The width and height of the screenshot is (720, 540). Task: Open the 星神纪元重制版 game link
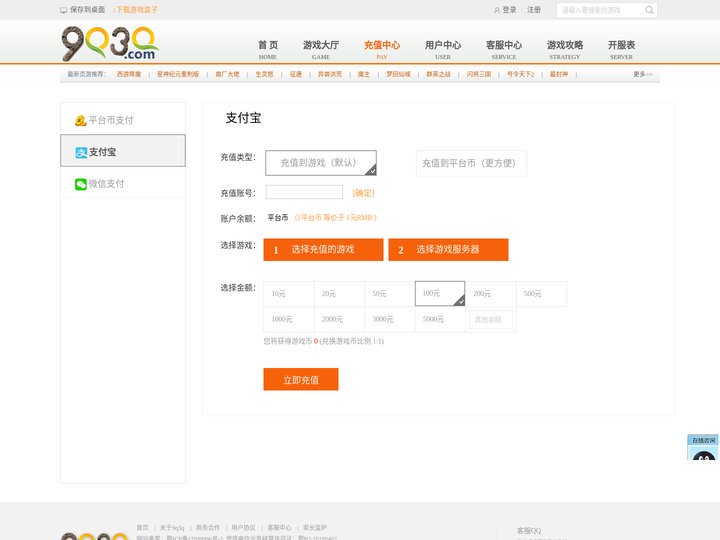pos(178,74)
